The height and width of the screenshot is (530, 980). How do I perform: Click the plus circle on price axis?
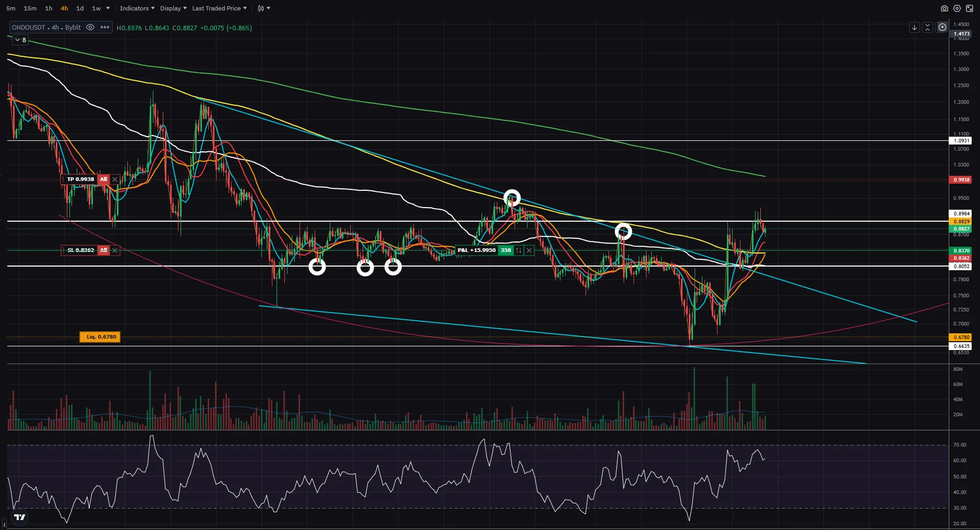click(x=942, y=27)
